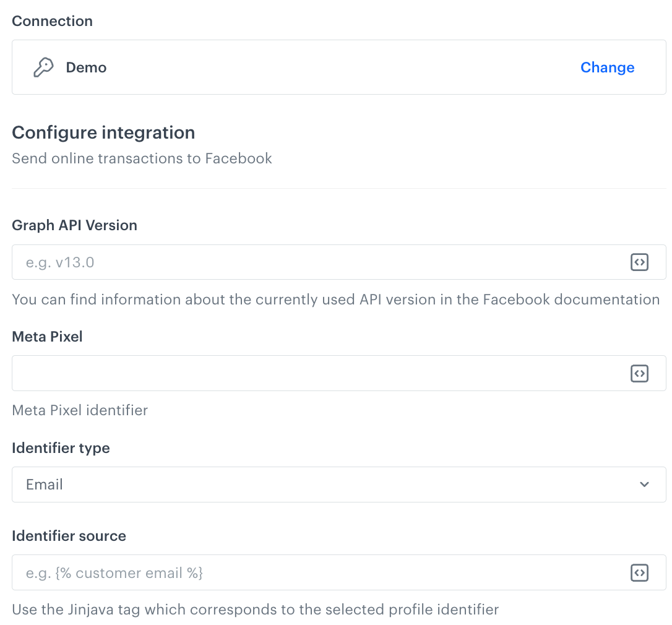Select the connection key symbol

(43, 67)
